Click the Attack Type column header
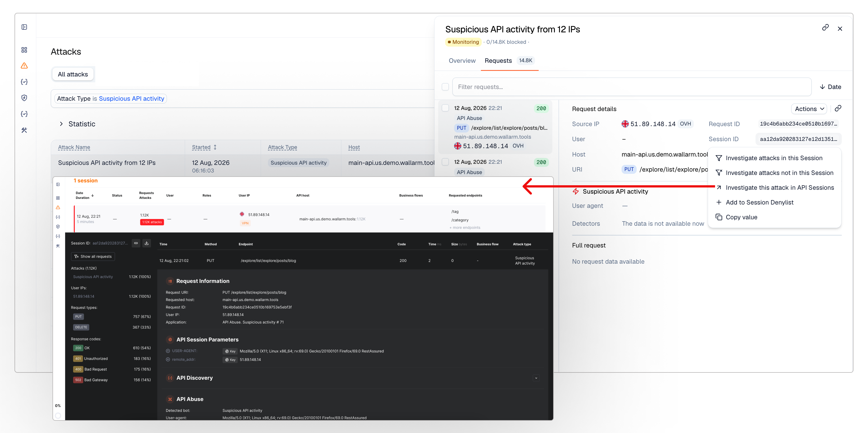 point(282,147)
